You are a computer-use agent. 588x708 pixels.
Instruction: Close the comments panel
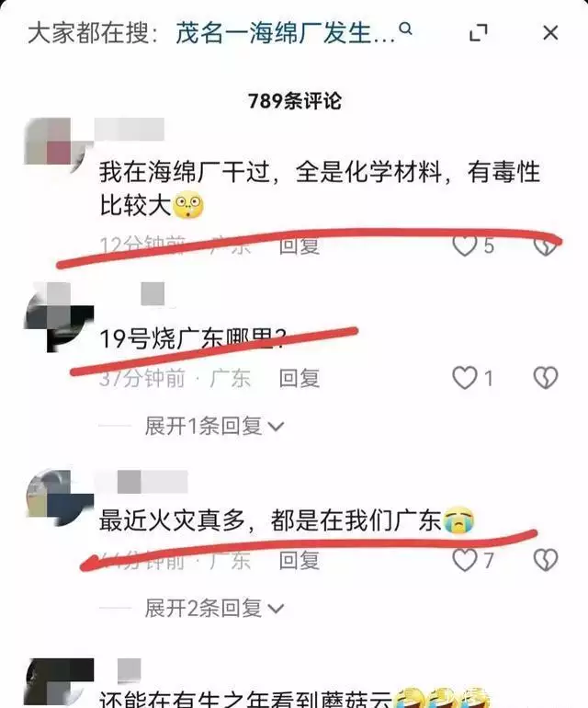(x=550, y=33)
